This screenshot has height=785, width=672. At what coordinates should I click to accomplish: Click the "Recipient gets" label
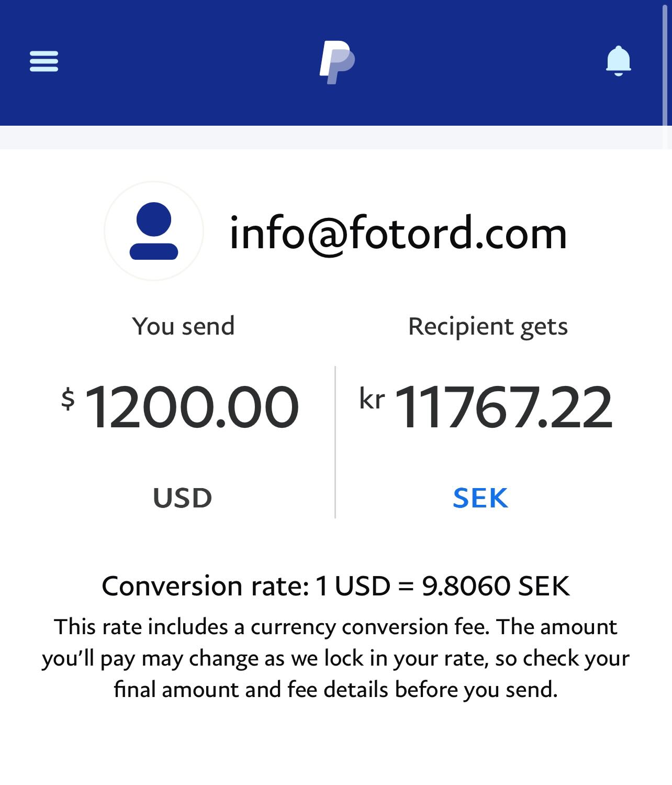pyautogui.click(x=488, y=327)
